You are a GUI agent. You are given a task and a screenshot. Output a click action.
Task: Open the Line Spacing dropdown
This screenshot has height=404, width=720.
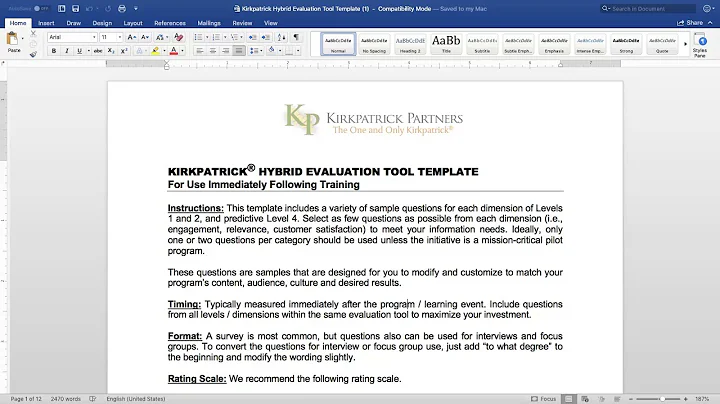point(256,51)
